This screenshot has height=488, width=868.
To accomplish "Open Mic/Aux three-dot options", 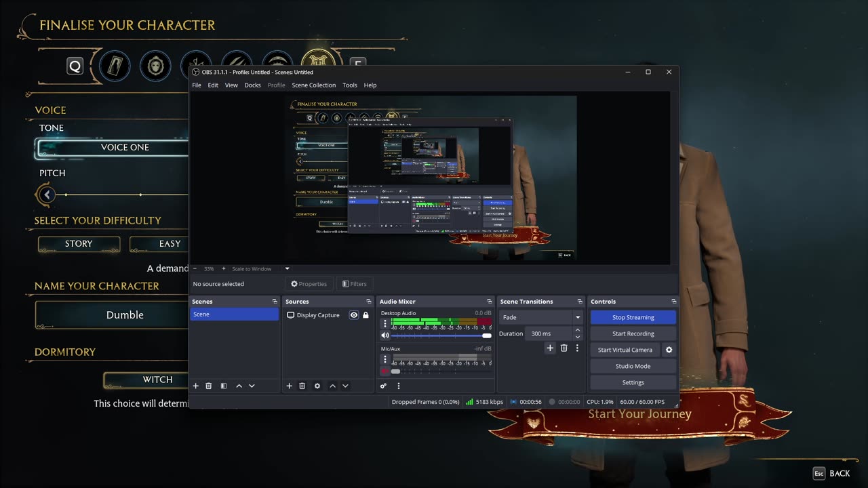I will pyautogui.click(x=385, y=359).
